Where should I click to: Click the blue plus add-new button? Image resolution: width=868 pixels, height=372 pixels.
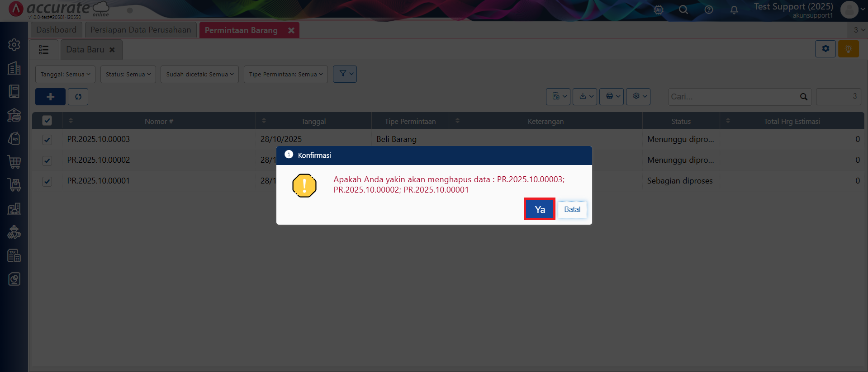point(50,97)
